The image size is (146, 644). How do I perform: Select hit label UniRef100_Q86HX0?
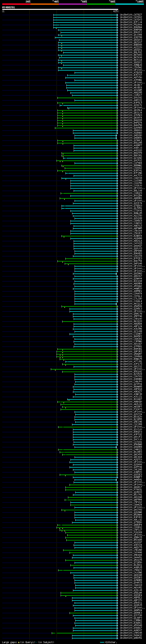pyautogui.click(x=131, y=130)
